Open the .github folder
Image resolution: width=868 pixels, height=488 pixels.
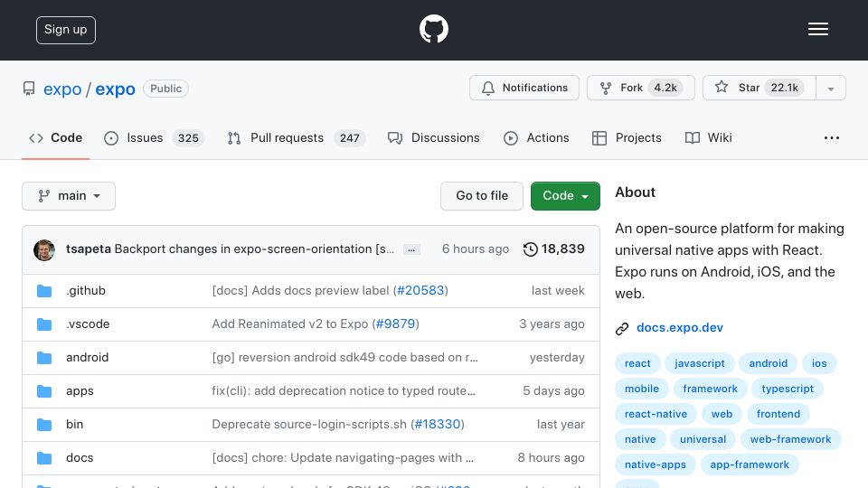(86, 290)
